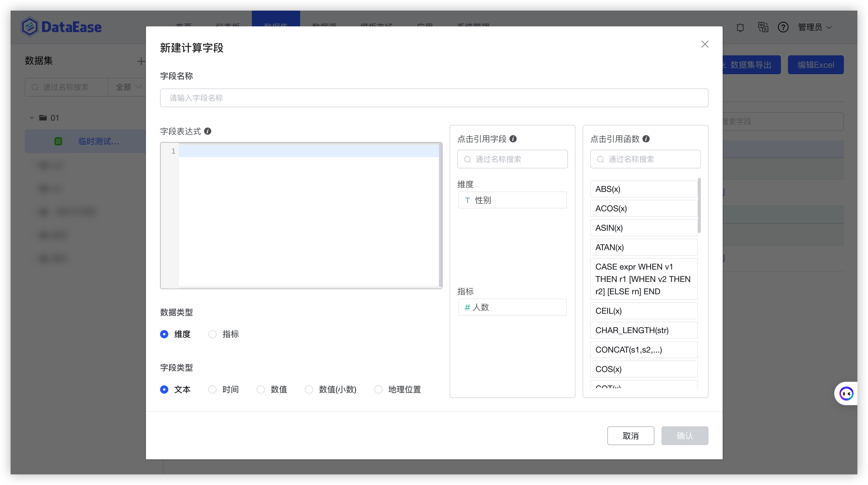Click the 请输入字段名称 input field
Screen dimensions: 868x485
434,98
